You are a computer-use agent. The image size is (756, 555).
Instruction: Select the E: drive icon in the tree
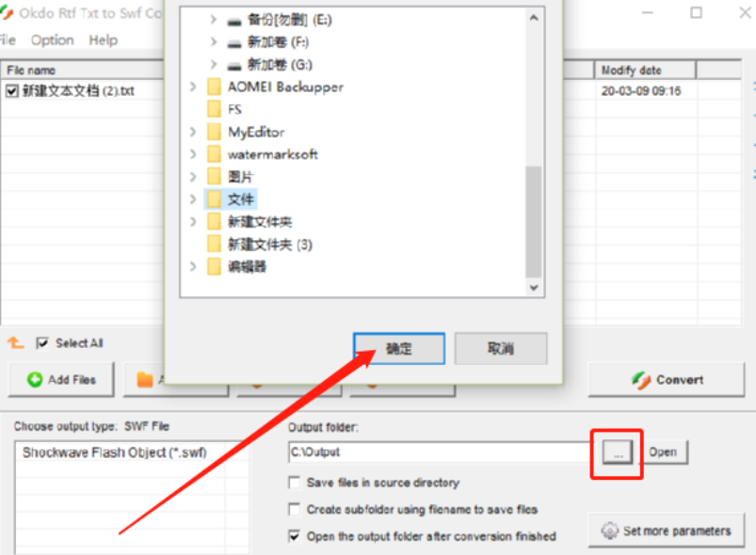click(234, 21)
